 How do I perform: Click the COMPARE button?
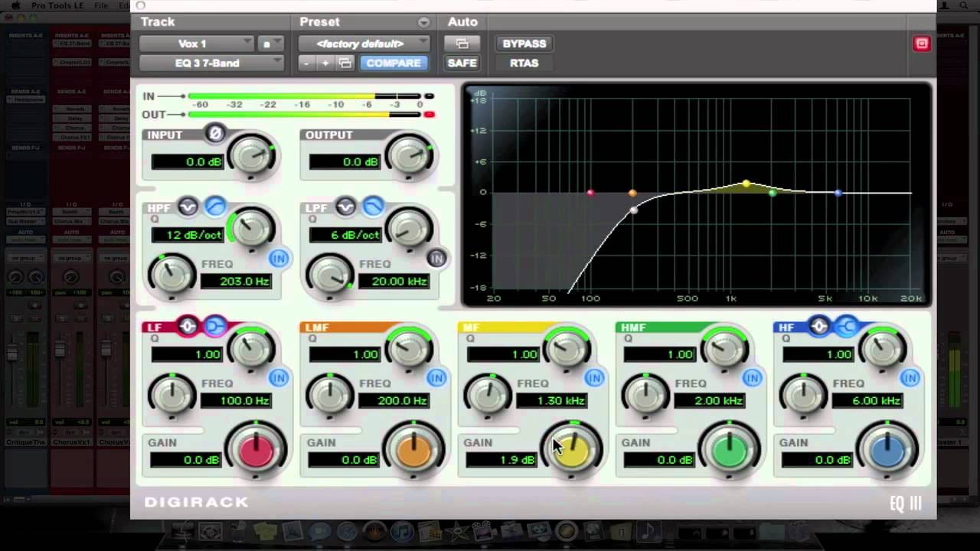point(394,63)
